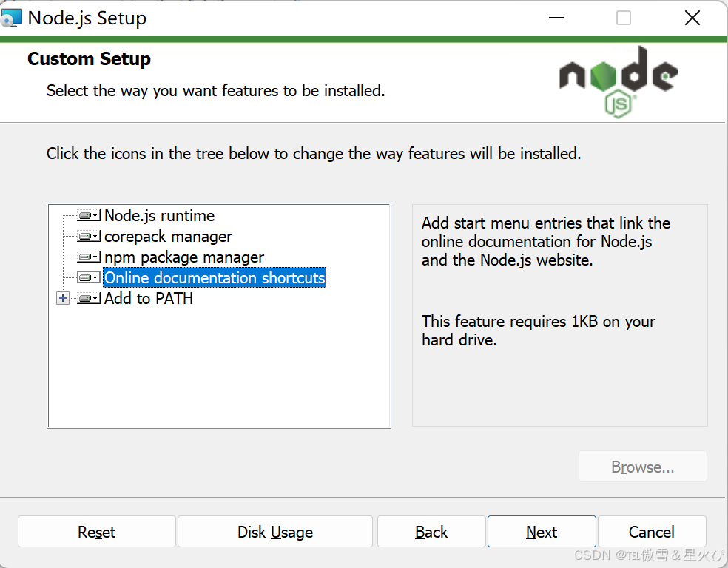Viewport: 728px width, 568px height.
Task: Open the Add to PATH drive icon
Action: click(x=89, y=298)
